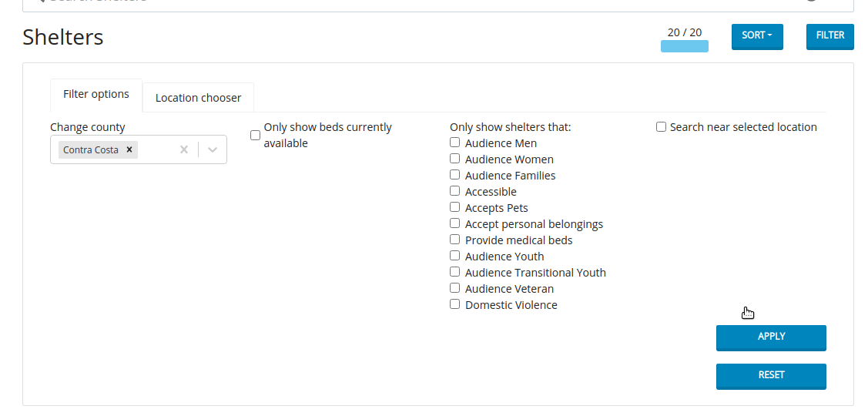Click the RESET filters button
This screenshot has height=416, width=868.
[x=771, y=376]
